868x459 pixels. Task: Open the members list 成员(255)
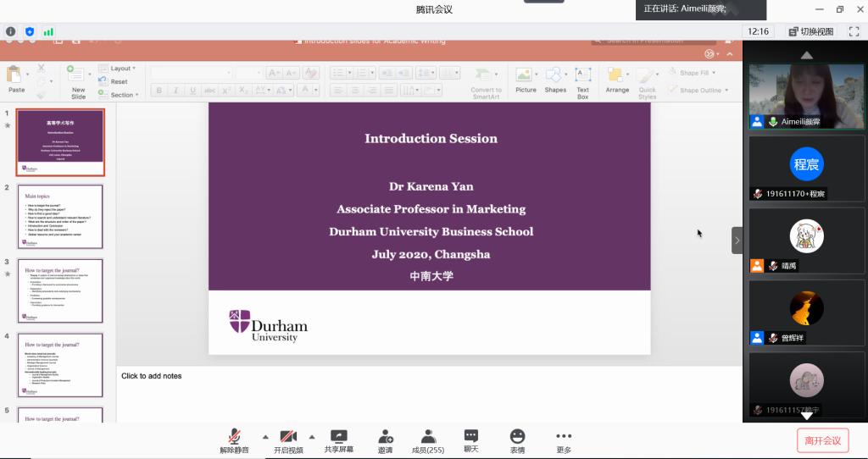pos(428,440)
